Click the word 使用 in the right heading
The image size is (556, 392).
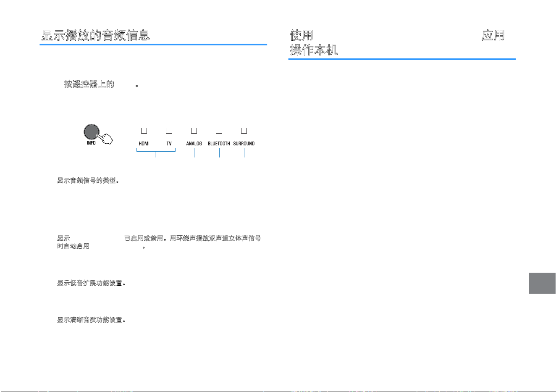pyautogui.click(x=302, y=35)
